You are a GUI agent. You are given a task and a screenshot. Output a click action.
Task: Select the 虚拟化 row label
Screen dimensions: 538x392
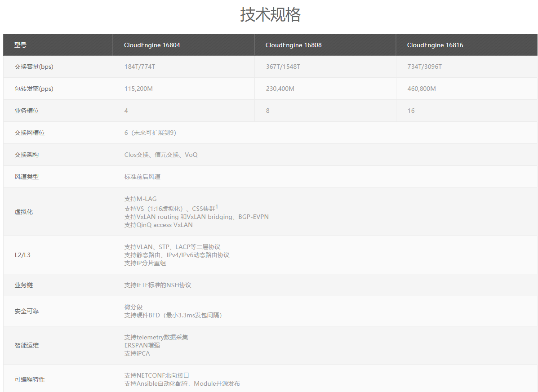24,212
